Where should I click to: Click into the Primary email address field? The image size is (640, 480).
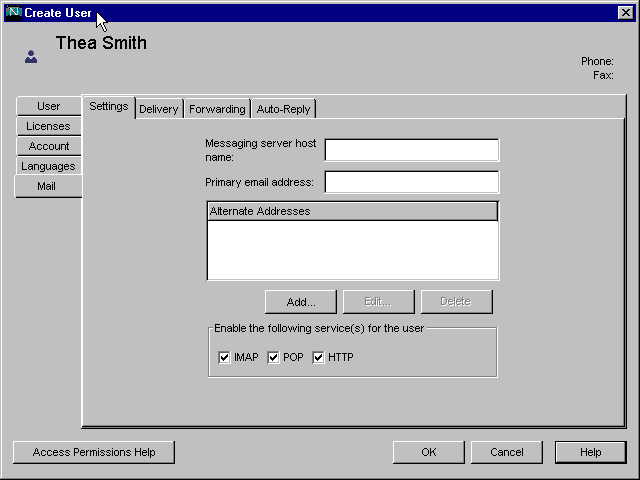411,182
